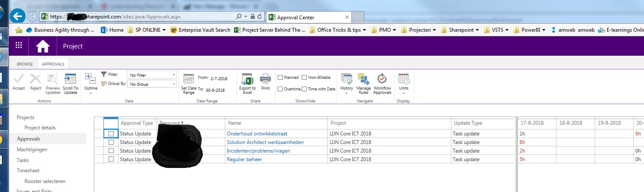Open the Enterprise Vault Search favorite

point(200,30)
